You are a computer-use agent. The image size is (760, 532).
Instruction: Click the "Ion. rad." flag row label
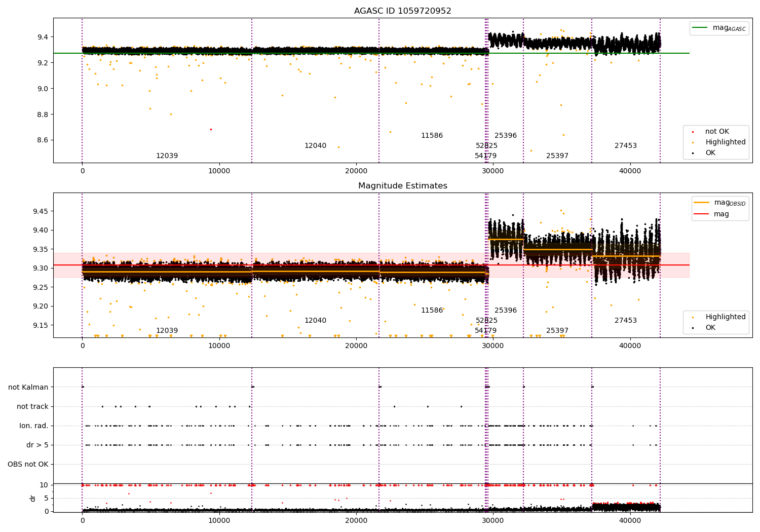coord(34,426)
